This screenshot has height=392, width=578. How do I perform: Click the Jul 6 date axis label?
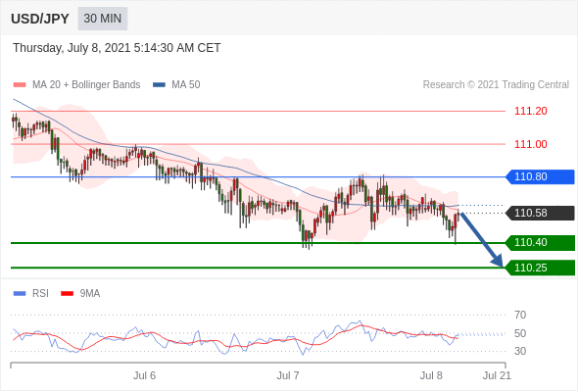[x=144, y=375]
